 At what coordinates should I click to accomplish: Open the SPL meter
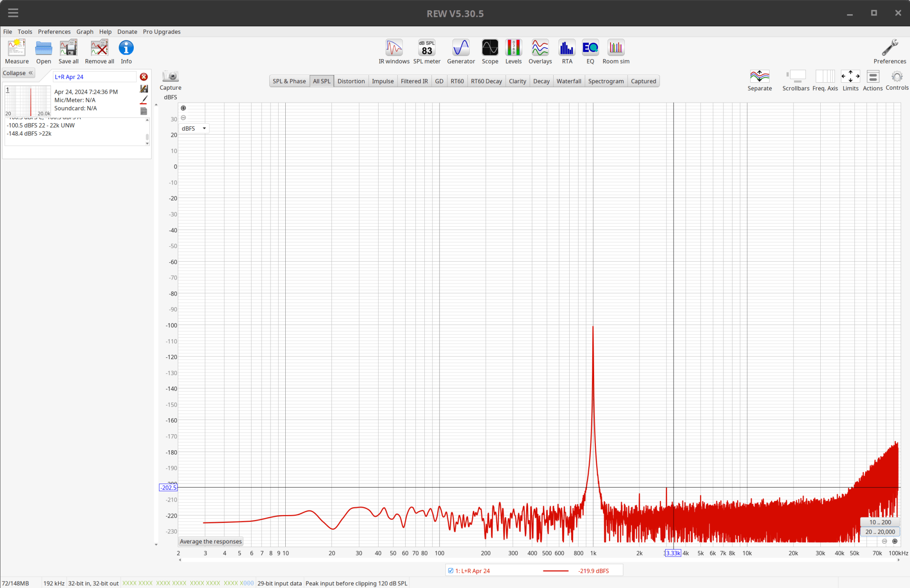tap(427, 52)
